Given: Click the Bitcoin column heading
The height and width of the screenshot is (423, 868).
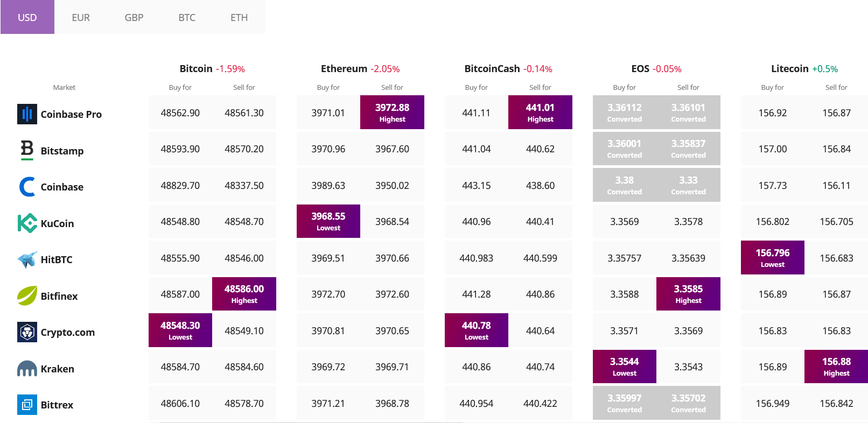Looking at the screenshot, I should pos(196,68).
